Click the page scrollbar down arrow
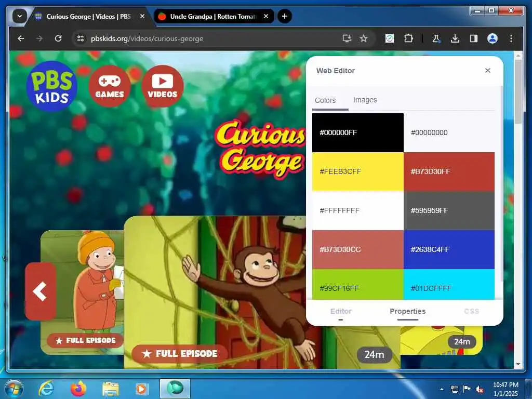 (518, 364)
